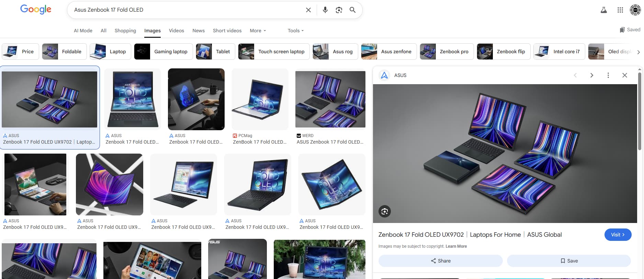The image size is (644, 279).
Task: Switch to the Videos tab
Action: point(177,31)
